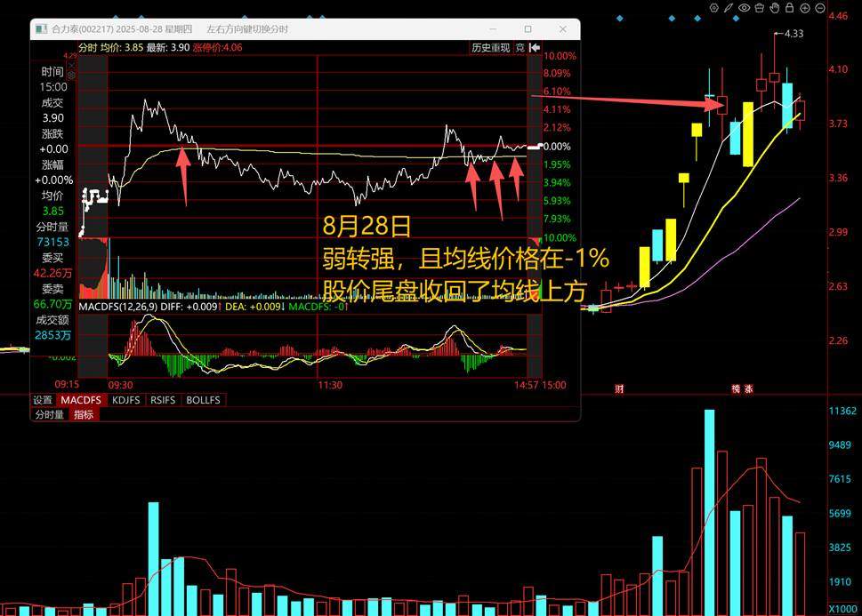This screenshot has height=616, width=862.
Task: Maximize the 合力泰 intraday window
Action: pos(528,28)
